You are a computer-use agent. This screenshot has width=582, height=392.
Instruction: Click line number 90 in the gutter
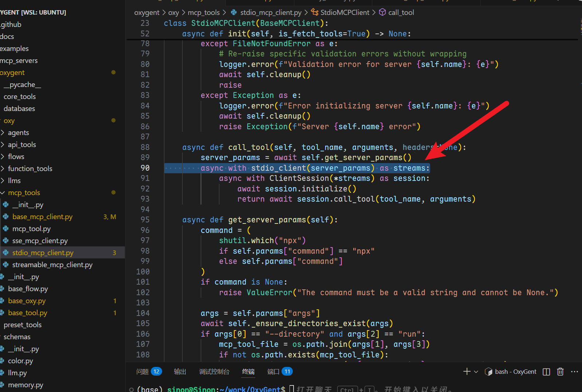tap(145, 168)
